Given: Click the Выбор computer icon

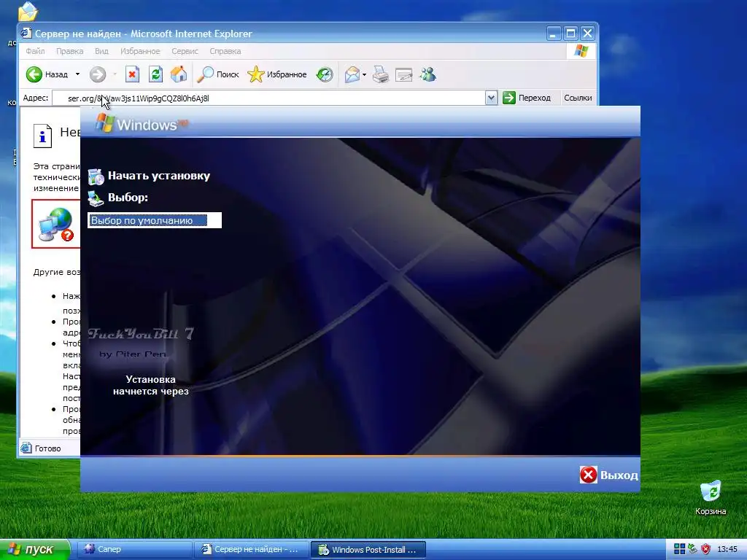Looking at the screenshot, I should [x=96, y=198].
